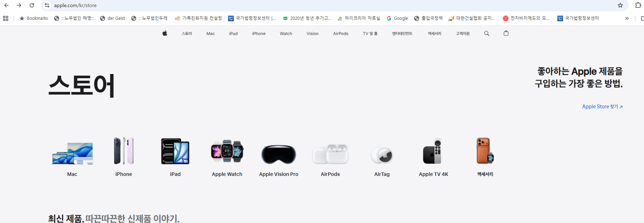644x223 pixels.
Task: Open the 엔터테인먼트 nav menu item
Action: pos(402,34)
